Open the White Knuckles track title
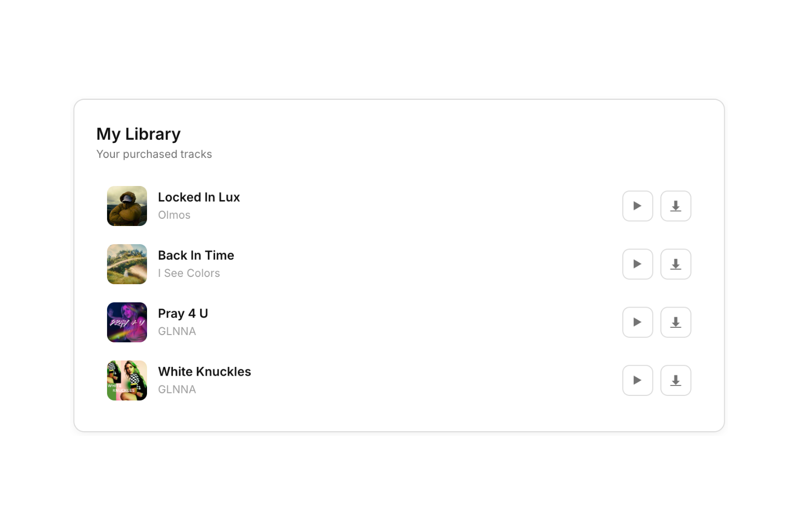Viewport: 798px width, 532px height. click(x=204, y=372)
